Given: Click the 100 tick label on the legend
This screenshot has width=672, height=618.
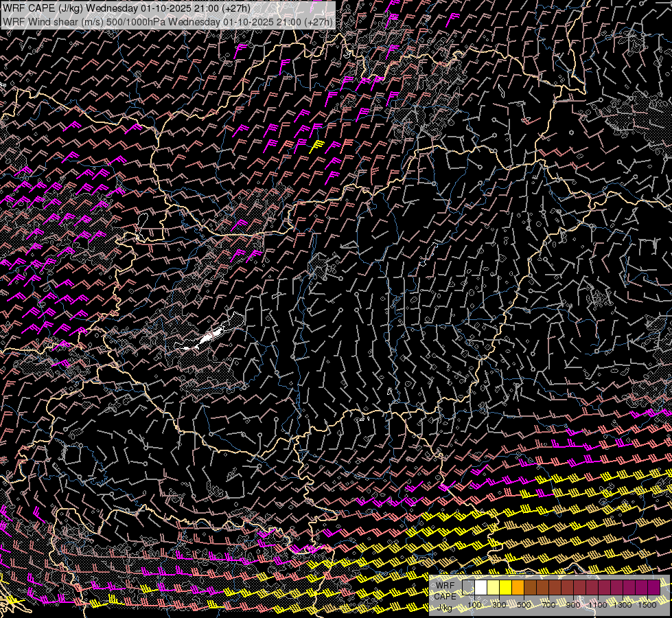Looking at the screenshot, I should pos(474,604).
